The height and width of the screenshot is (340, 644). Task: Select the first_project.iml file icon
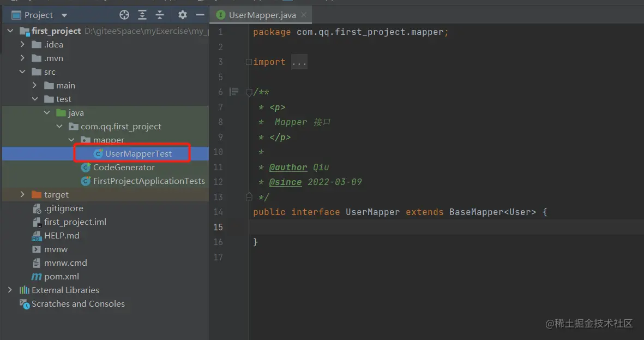point(37,222)
